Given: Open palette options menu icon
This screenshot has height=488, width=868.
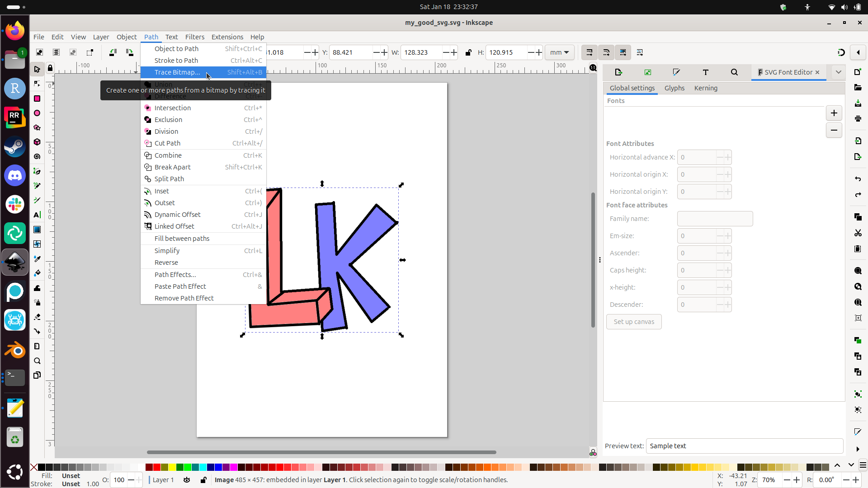Looking at the screenshot, I should (863, 465).
